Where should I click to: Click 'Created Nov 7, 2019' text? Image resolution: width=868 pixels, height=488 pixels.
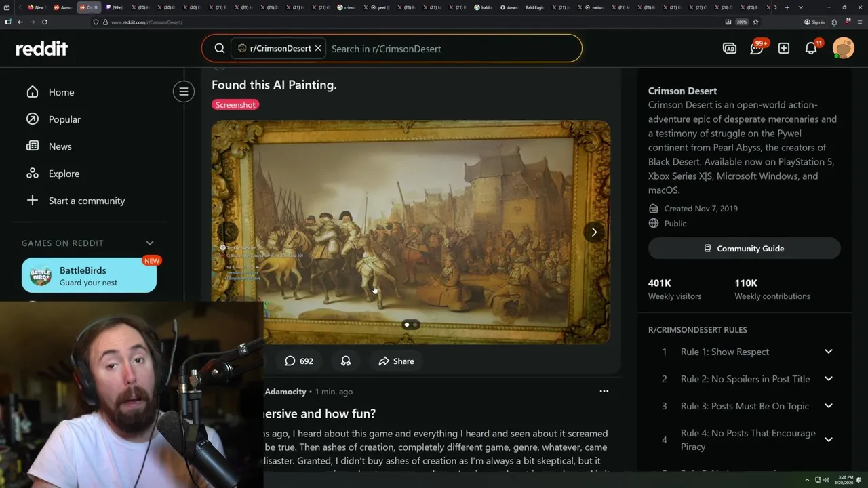701,209
